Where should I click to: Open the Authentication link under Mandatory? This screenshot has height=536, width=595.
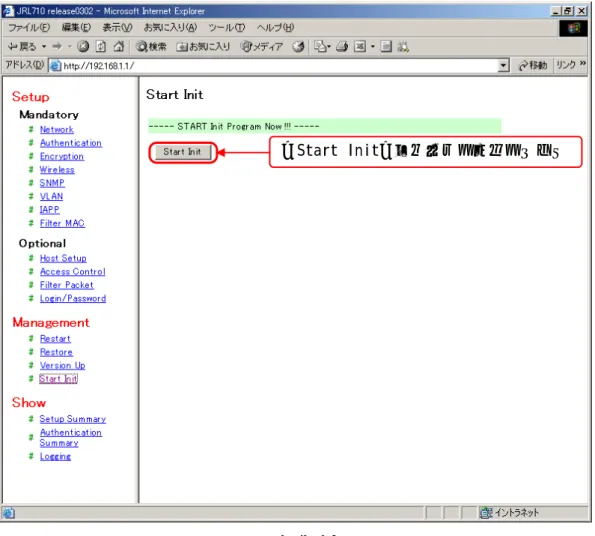coord(71,143)
